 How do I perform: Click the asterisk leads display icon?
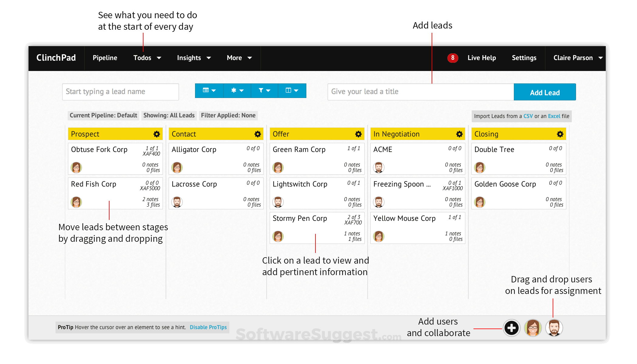click(x=237, y=90)
